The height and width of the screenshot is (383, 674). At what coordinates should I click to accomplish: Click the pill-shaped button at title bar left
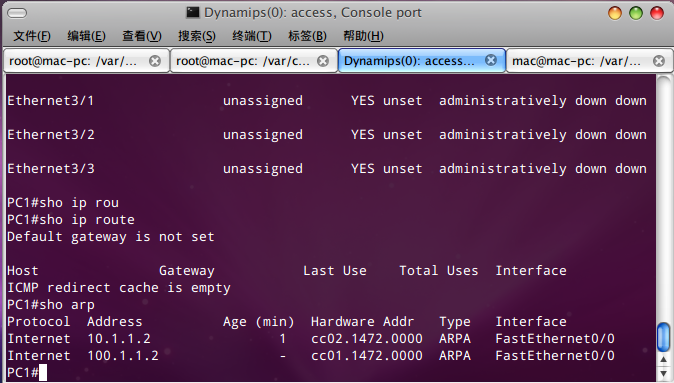click(x=17, y=13)
